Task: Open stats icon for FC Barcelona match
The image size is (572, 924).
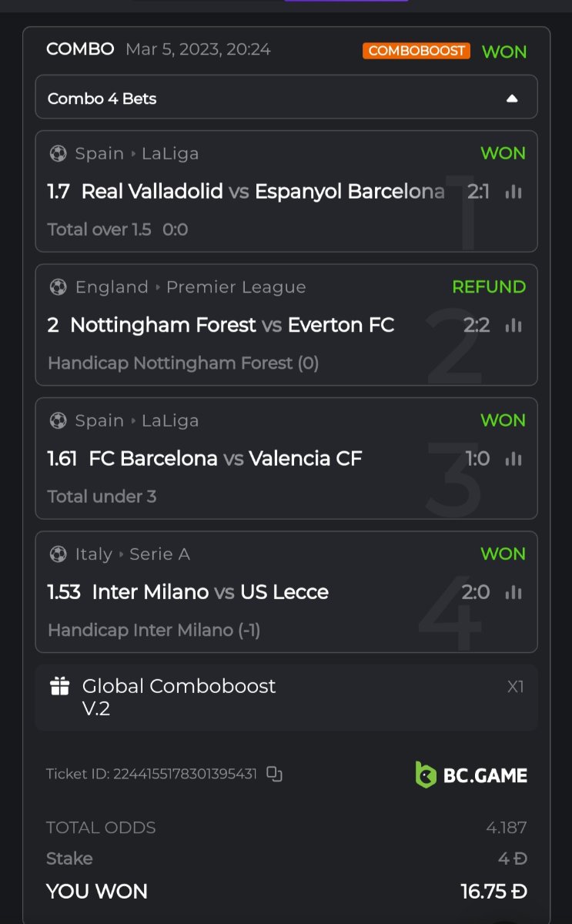Action: (x=513, y=459)
